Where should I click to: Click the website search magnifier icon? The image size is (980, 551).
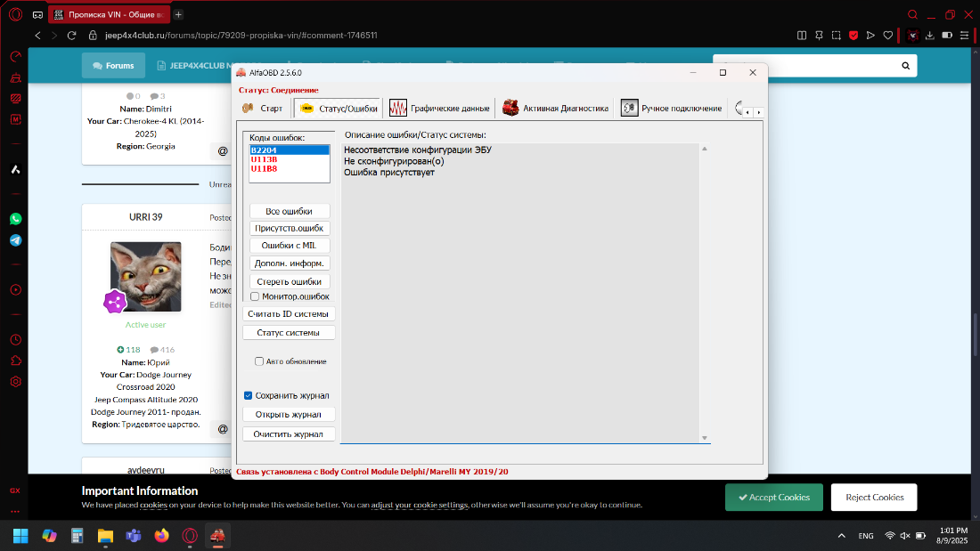(x=906, y=66)
